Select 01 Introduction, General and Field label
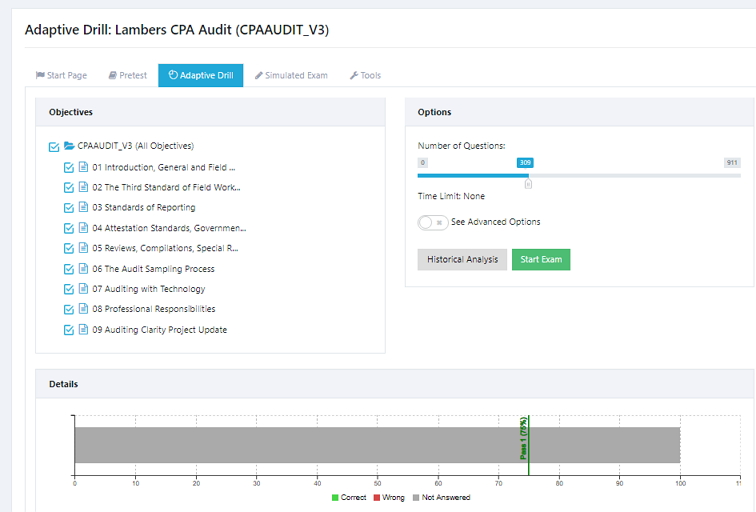Image resolution: width=756 pixels, height=512 pixels. 164,168
